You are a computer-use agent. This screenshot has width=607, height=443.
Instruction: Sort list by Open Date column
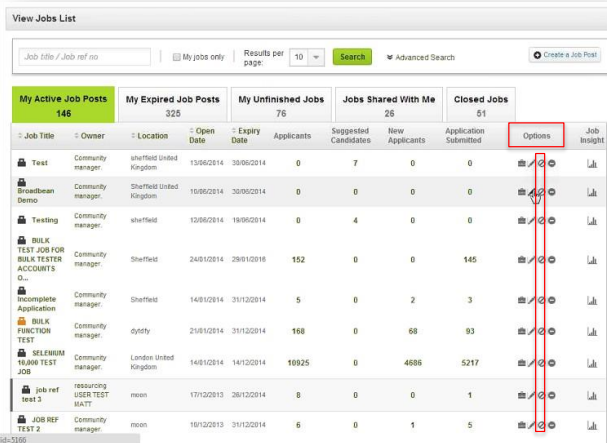(202, 136)
